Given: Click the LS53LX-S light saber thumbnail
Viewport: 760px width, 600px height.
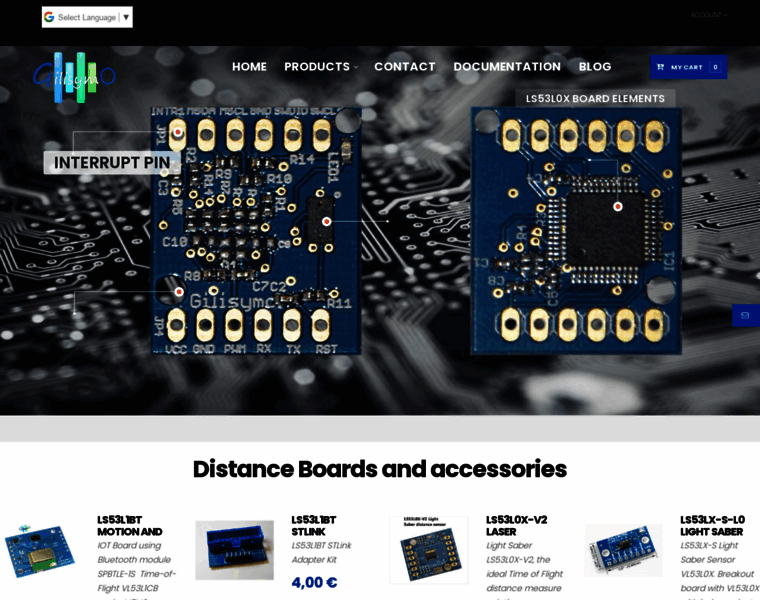Looking at the screenshot, I should click(x=623, y=551).
